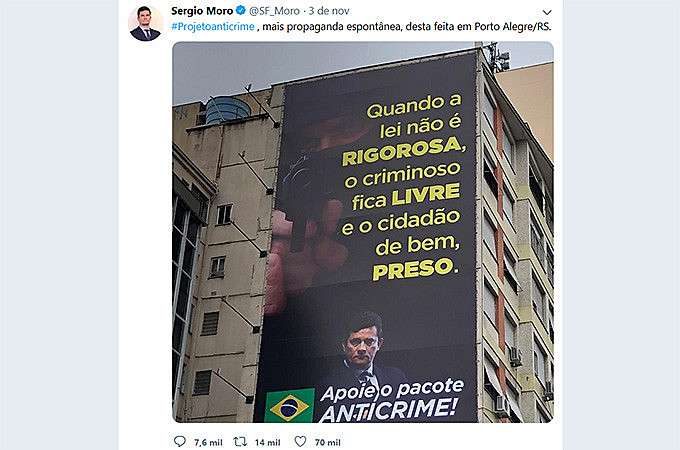Open the billboard photo attachment
The width and height of the screenshot is (680, 450).
363,232
